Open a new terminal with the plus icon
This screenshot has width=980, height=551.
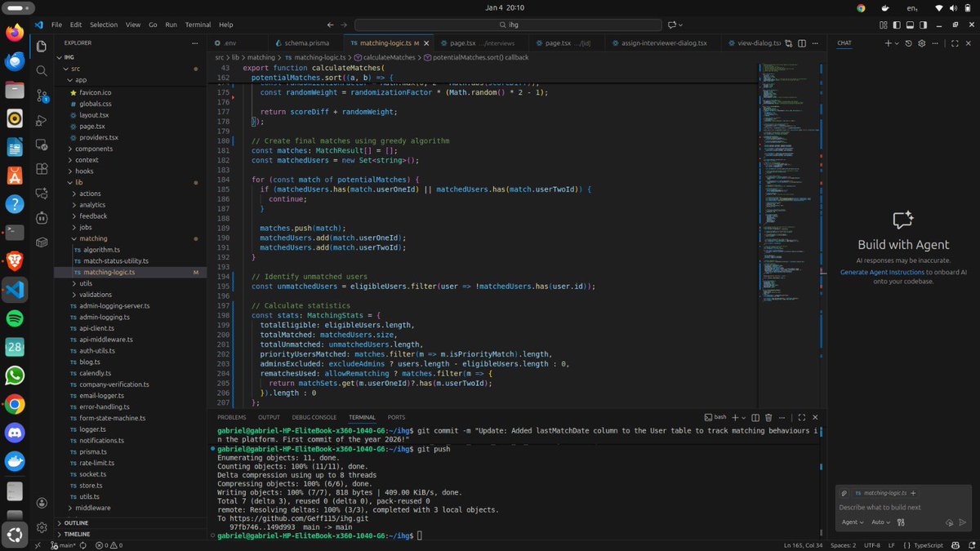click(x=735, y=417)
